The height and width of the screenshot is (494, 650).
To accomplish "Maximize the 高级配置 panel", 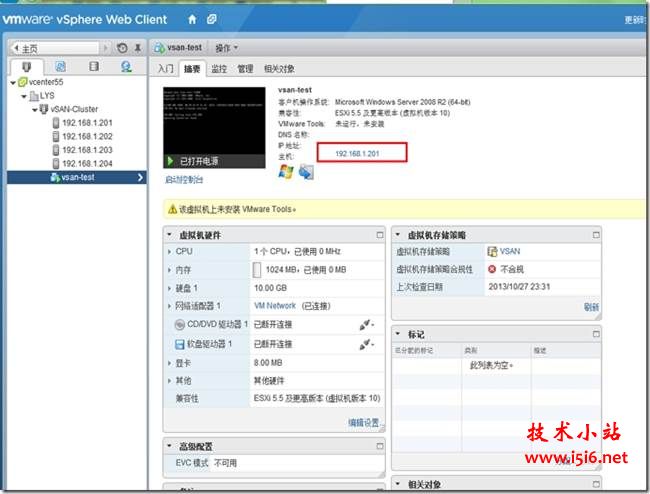I will coord(379,446).
